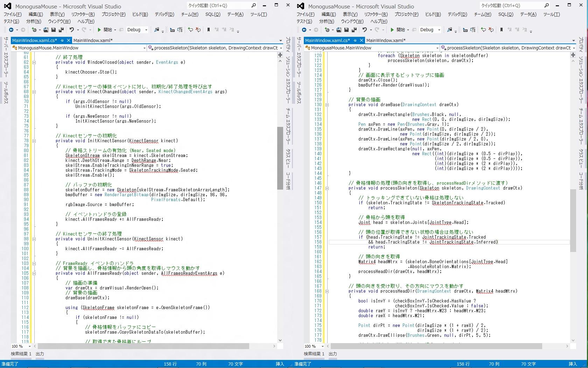The width and height of the screenshot is (588, 368).
Task: Open left editor zoom 100 % dropdown
Action: pos(29,346)
